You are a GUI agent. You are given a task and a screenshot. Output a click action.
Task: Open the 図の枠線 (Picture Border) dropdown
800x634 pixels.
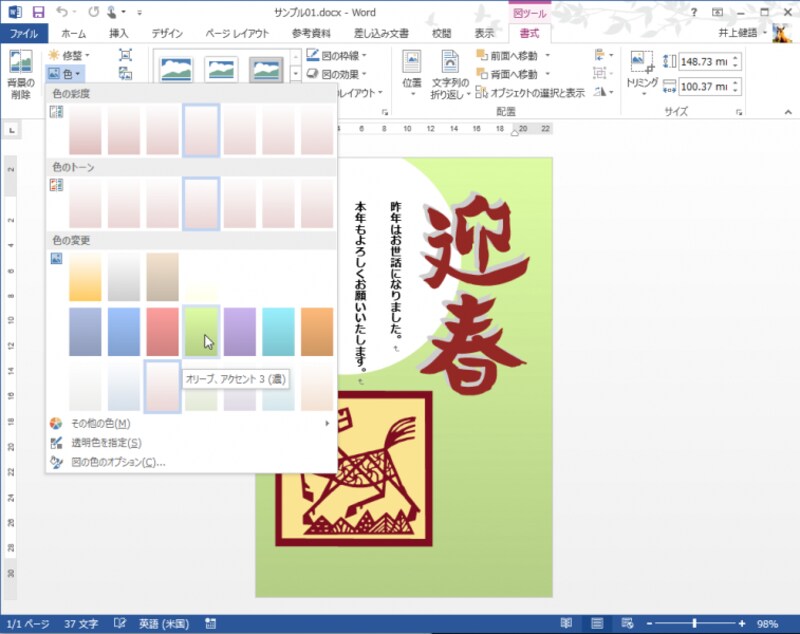click(336, 55)
